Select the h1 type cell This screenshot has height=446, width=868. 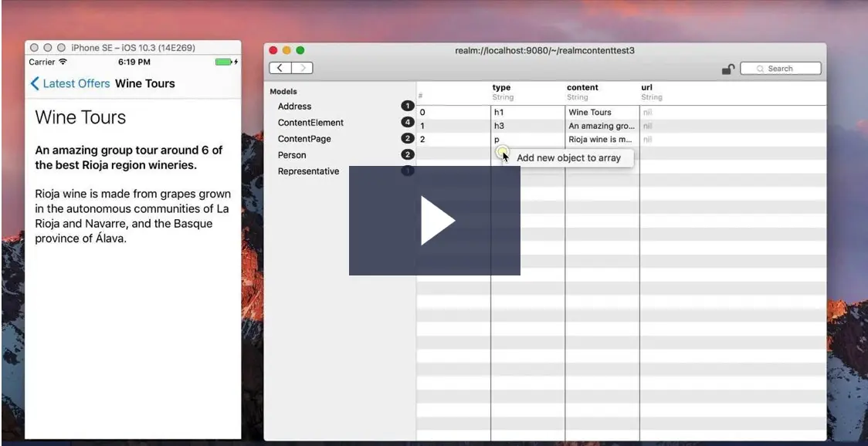click(527, 113)
